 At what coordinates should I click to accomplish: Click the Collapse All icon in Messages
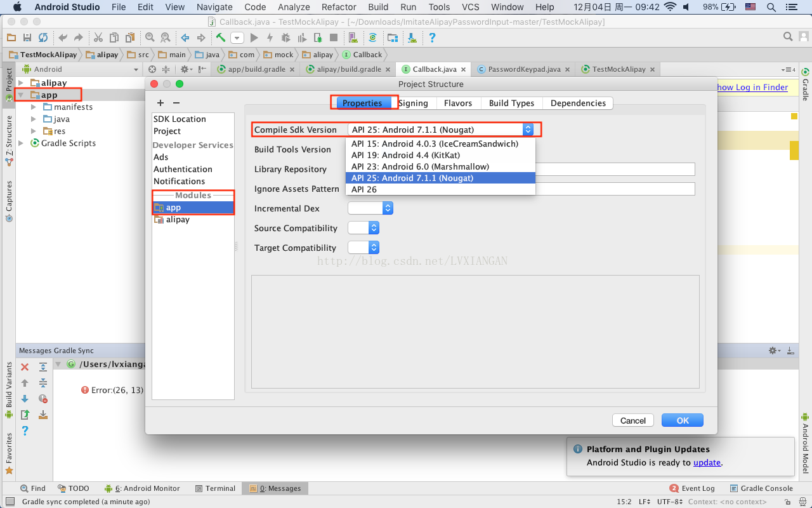tap(43, 383)
